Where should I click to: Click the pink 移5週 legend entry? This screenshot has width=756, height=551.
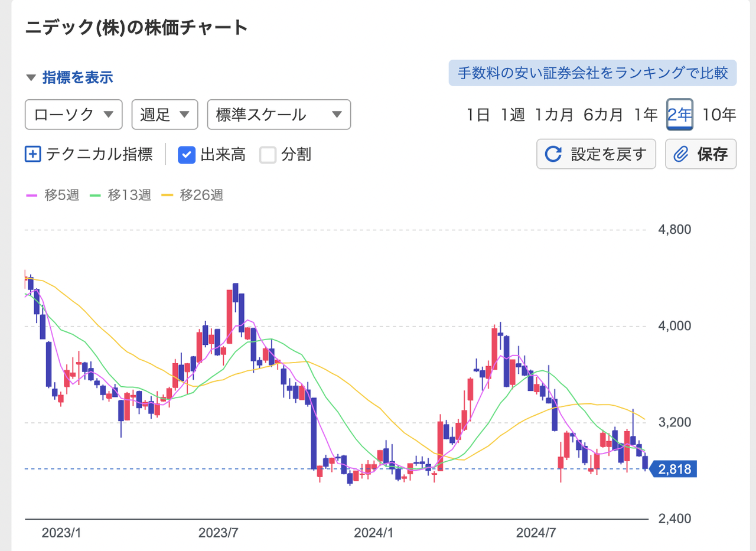(x=53, y=195)
